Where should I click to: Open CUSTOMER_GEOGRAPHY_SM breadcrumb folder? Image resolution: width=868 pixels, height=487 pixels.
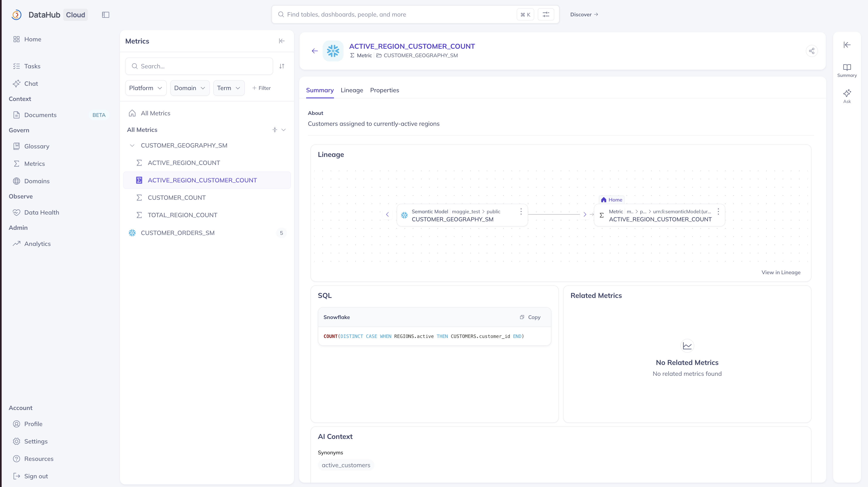tap(417, 55)
